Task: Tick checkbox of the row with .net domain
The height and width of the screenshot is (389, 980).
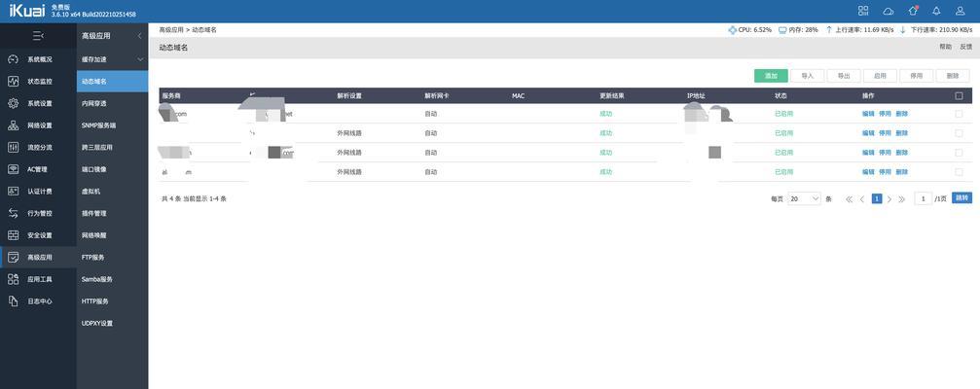Action: 960,114
